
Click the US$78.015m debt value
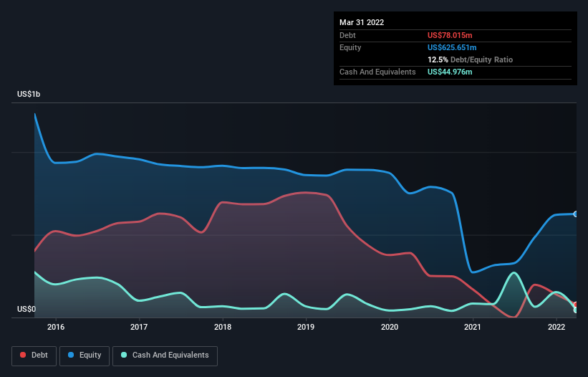(x=450, y=35)
